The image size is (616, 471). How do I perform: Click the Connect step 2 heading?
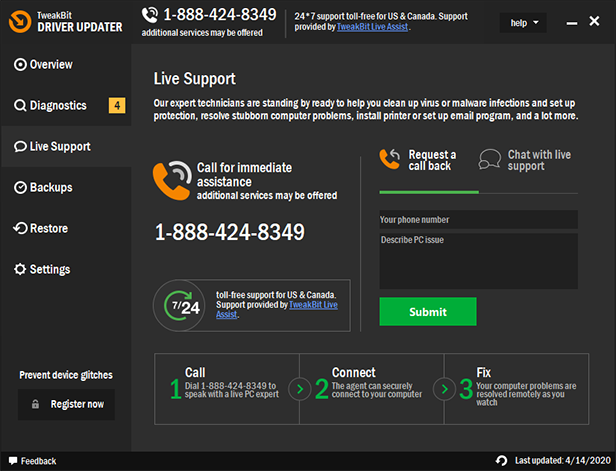[x=354, y=372]
